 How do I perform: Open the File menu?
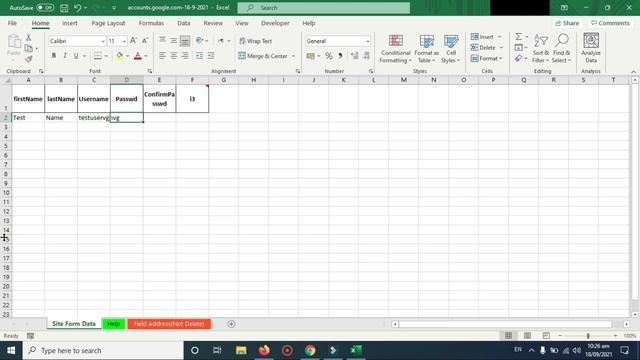click(12, 23)
